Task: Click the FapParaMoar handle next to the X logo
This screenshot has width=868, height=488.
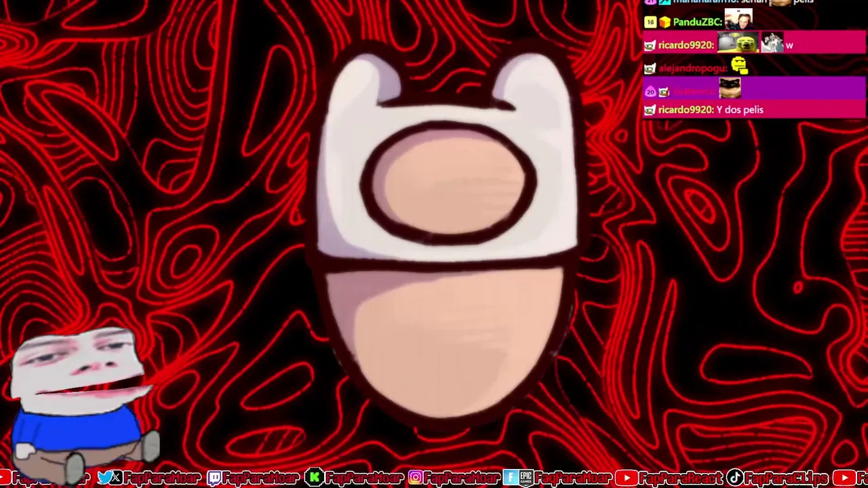Action: pos(163,479)
